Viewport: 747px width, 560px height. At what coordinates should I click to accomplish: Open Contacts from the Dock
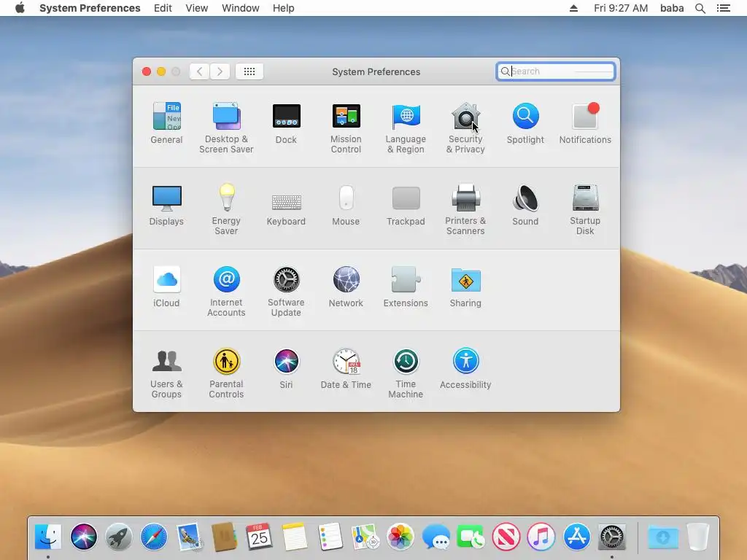[225, 537]
